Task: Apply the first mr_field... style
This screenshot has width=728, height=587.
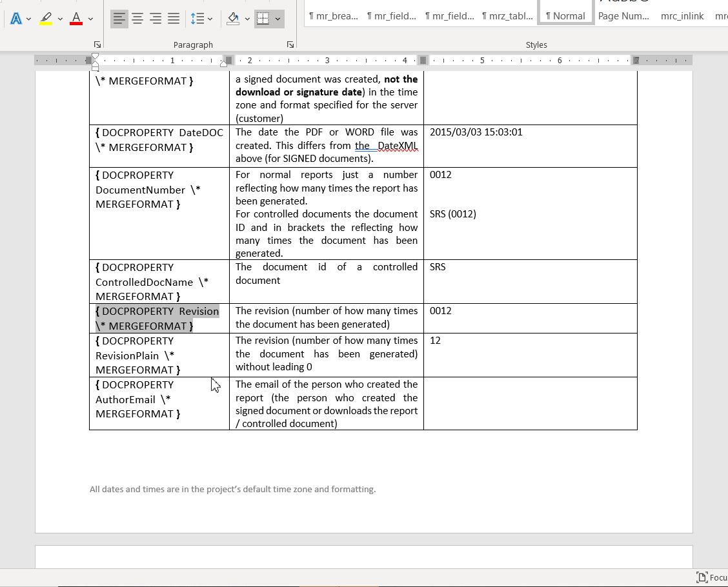Action: pyautogui.click(x=391, y=16)
